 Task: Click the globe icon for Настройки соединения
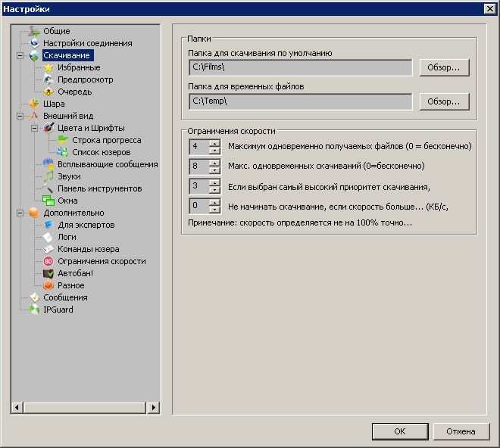click(x=34, y=43)
